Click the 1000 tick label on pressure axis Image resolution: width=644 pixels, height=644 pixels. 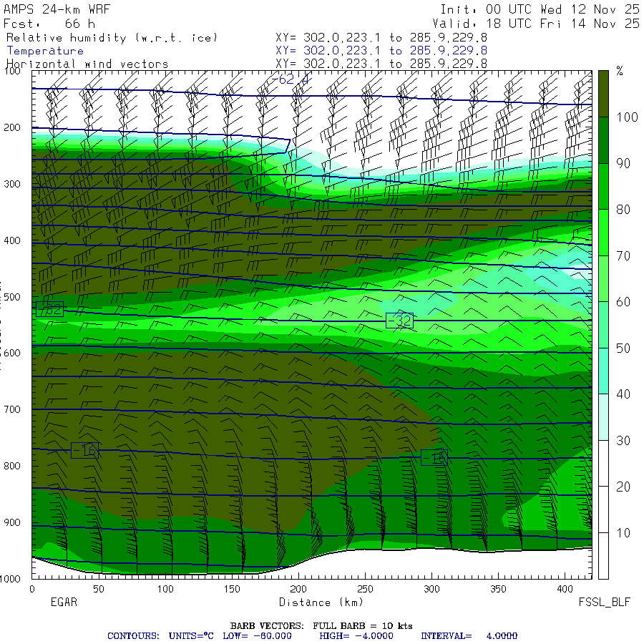pyautogui.click(x=10, y=579)
